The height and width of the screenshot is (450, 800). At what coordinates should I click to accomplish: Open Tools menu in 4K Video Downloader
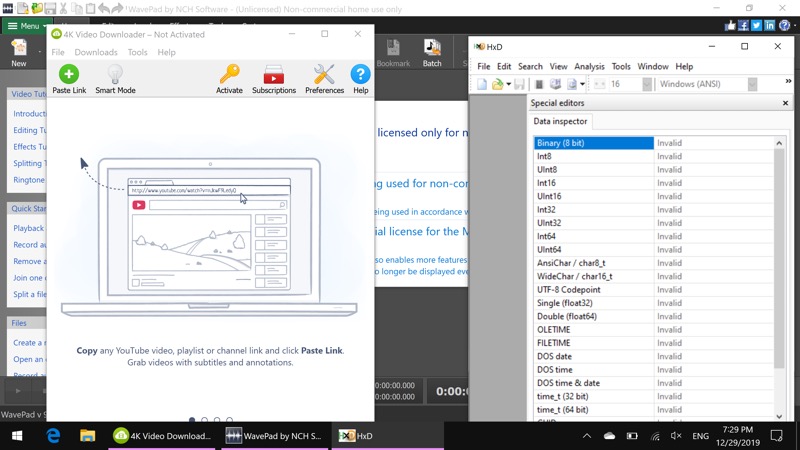[137, 52]
